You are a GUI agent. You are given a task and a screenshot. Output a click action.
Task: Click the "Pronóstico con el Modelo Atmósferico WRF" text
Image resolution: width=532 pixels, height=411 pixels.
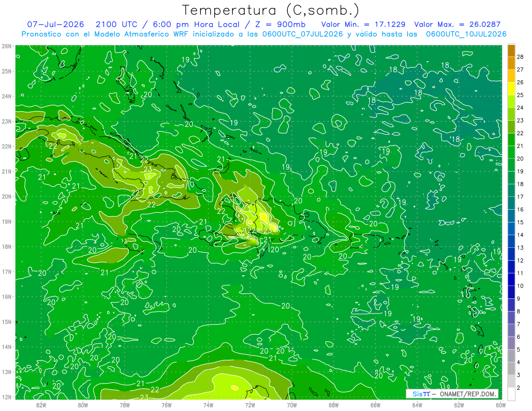[x=105, y=34]
